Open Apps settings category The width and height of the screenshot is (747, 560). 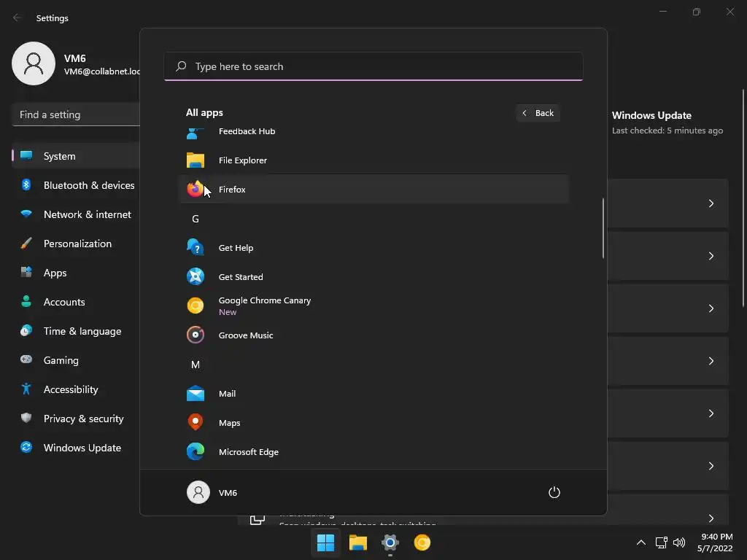pos(76,273)
